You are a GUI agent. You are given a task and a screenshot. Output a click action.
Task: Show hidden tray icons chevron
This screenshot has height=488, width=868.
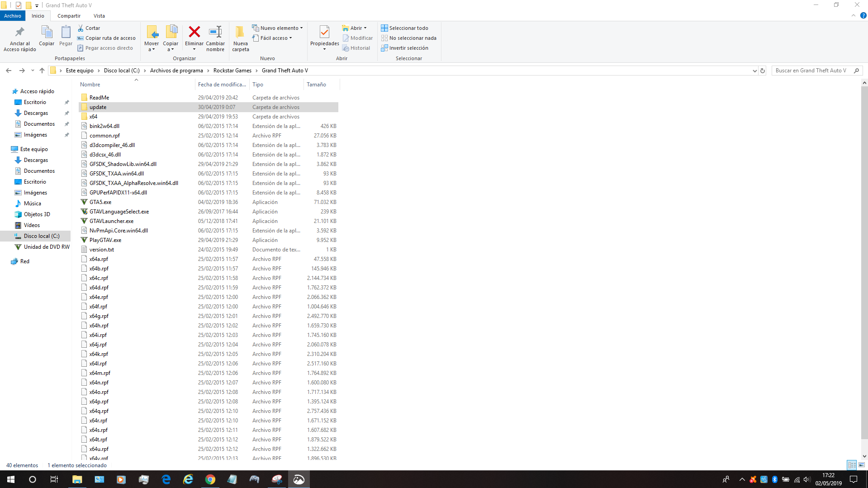pyautogui.click(x=742, y=479)
